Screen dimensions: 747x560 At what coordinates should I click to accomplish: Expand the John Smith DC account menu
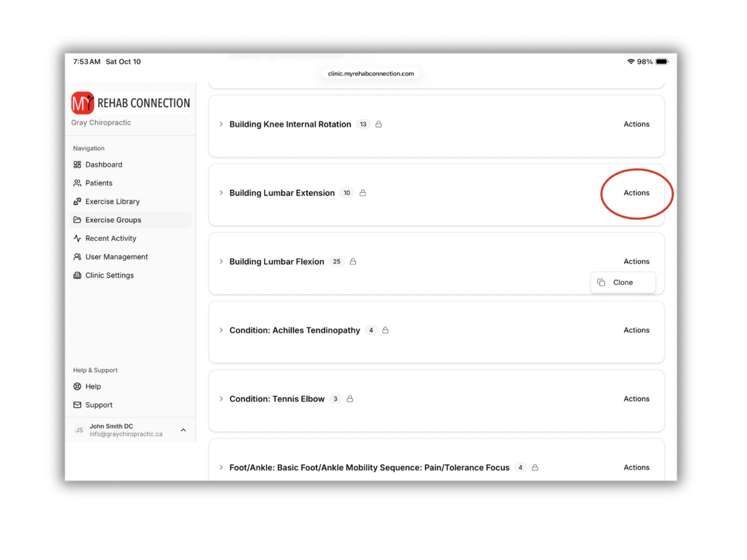coord(183,430)
